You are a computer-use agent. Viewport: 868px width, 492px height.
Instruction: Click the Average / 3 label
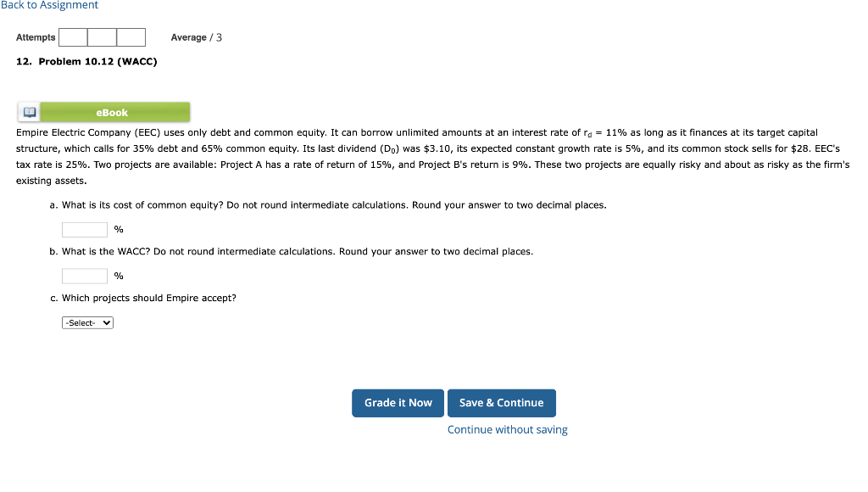[196, 36]
